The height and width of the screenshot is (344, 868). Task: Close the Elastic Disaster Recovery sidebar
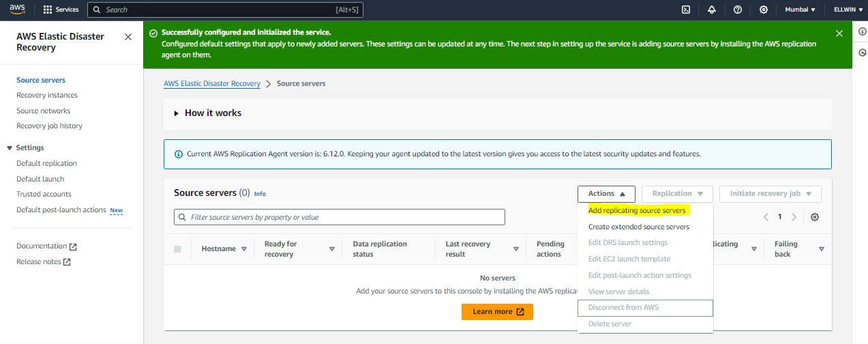click(128, 37)
